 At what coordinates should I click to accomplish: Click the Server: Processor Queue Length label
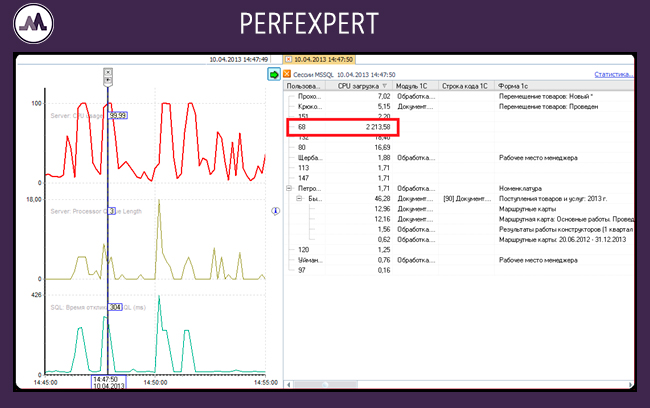(x=96, y=211)
